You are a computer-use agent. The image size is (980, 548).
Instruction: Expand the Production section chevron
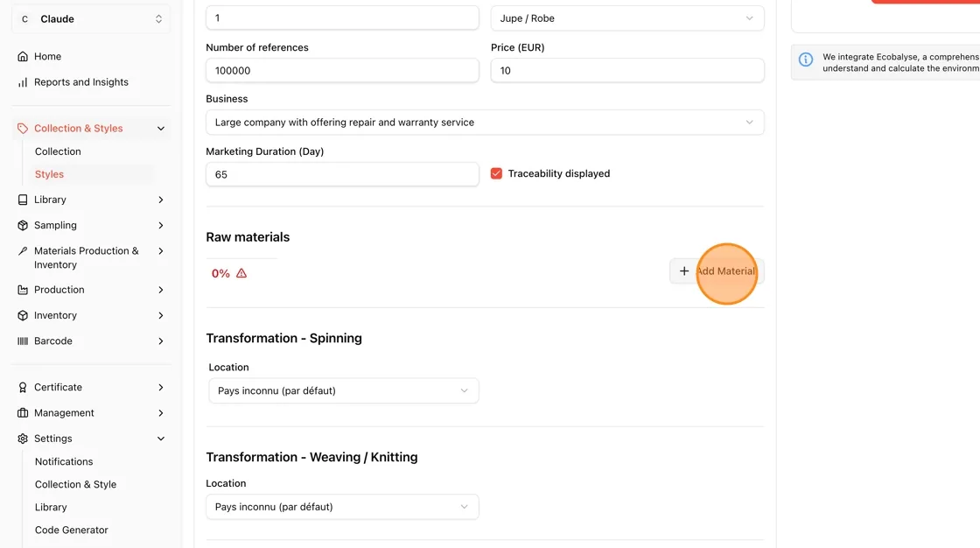pyautogui.click(x=161, y=290)
